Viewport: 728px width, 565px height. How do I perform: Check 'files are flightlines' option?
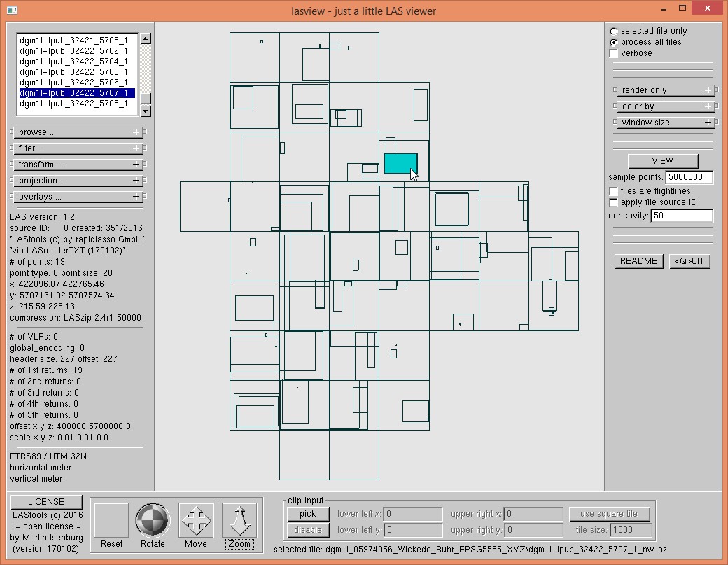(614, 191)
